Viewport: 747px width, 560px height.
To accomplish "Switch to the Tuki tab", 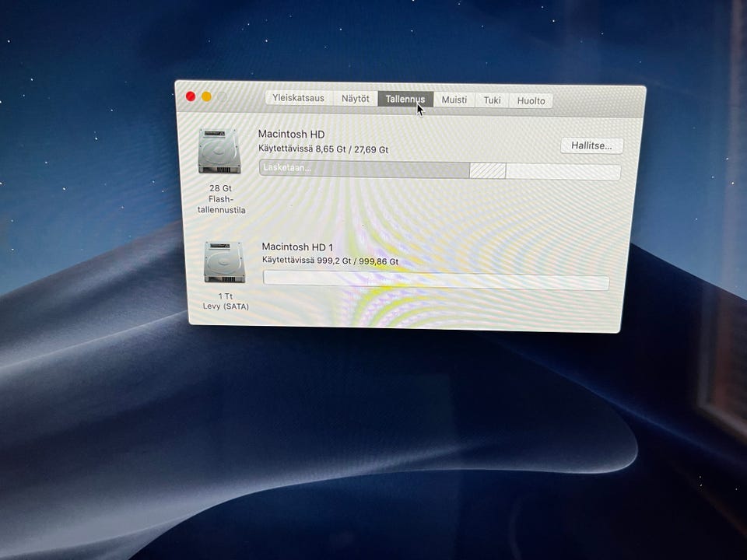I will tap(492, 100).
